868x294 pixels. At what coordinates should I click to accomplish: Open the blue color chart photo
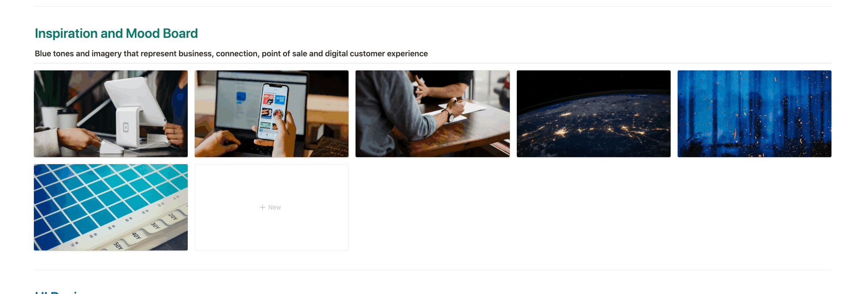pos(111,207)
